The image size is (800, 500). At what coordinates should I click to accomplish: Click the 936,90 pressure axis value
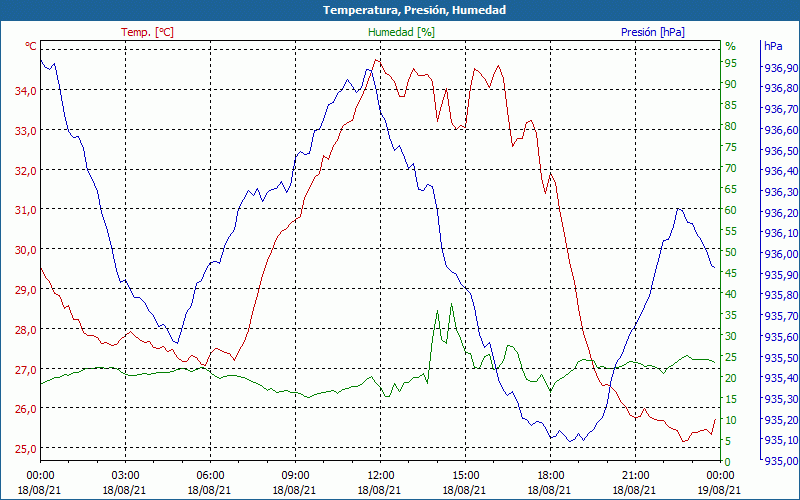point(781,68)
